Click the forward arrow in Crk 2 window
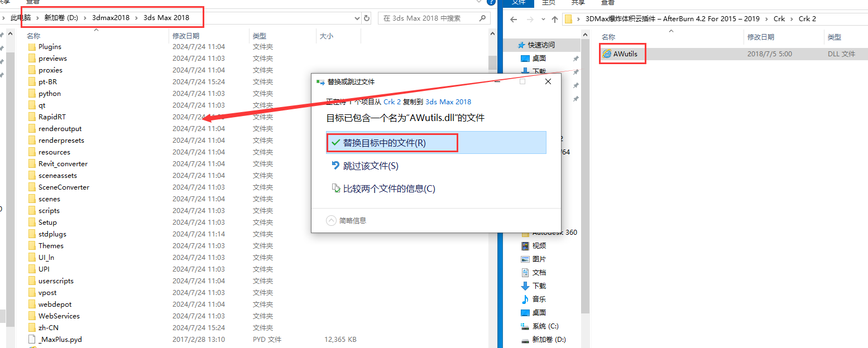Viewport: 868px width, 348px height. tap(530, 19)
